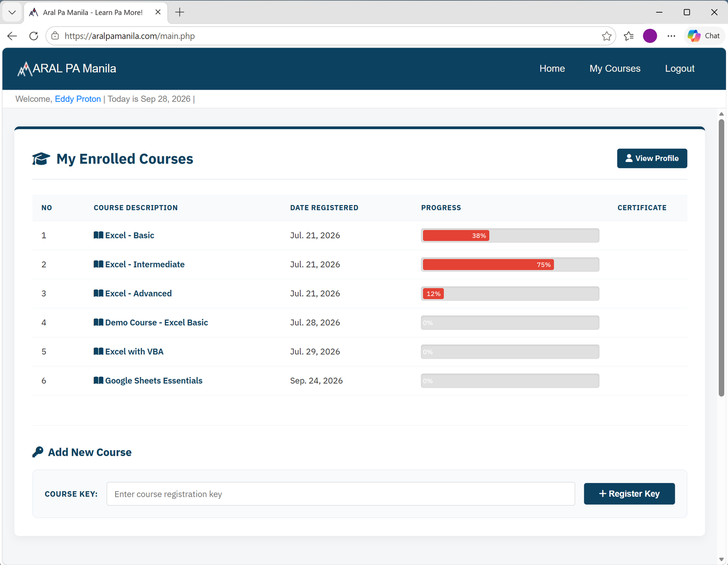
Task: Reload the page with refresh icon
Action: point(34,36)
